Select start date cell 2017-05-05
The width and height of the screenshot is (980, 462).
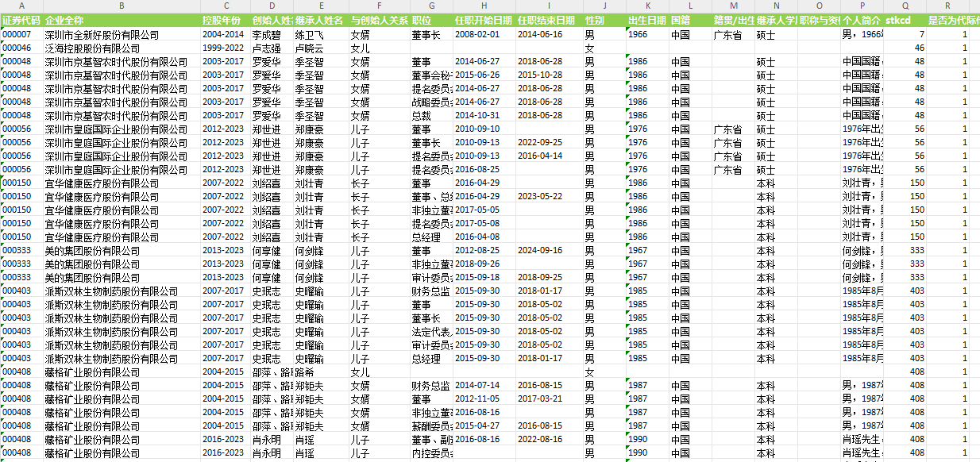point(484,210)
